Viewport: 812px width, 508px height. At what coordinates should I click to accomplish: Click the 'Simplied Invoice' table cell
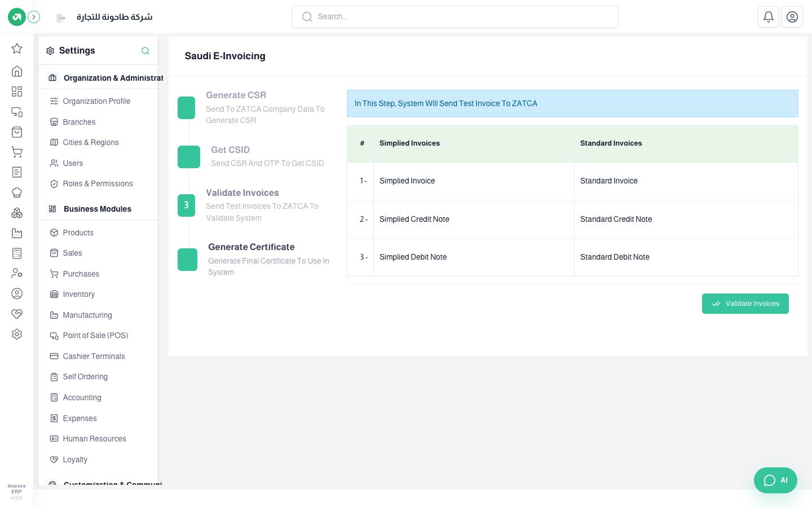coord(474,181)
